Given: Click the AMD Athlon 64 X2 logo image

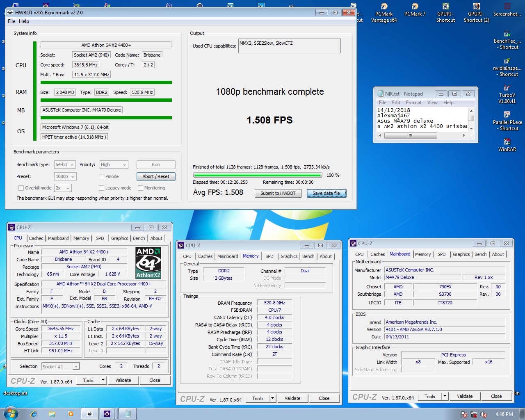Looking at the screenshot, I should point(148,263).
